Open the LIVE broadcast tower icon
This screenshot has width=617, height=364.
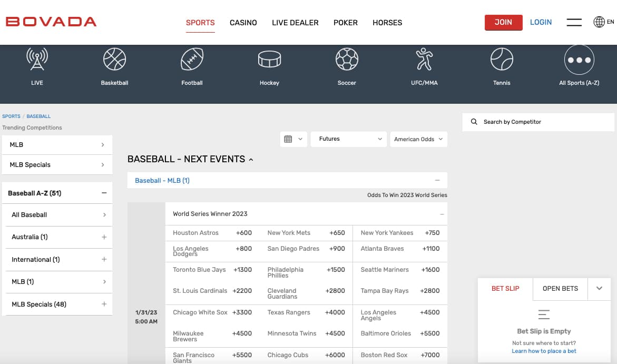(x=37, y=60)
